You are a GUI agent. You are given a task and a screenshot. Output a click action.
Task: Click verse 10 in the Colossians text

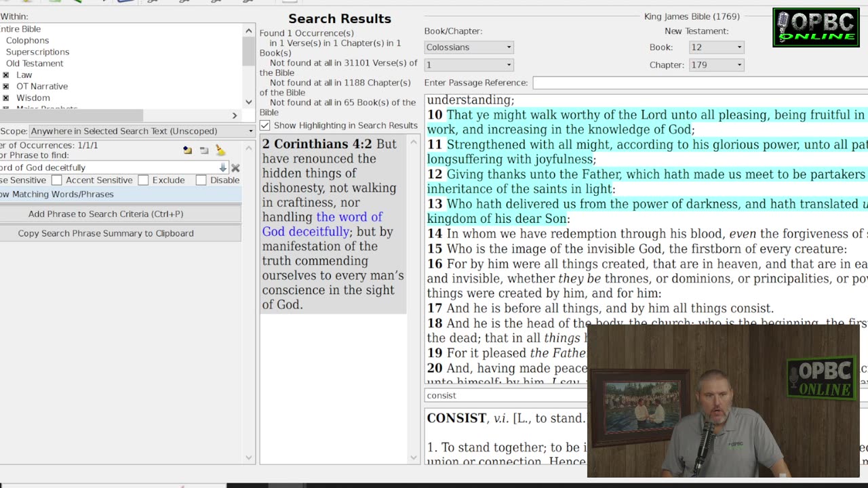click(647, 122)
